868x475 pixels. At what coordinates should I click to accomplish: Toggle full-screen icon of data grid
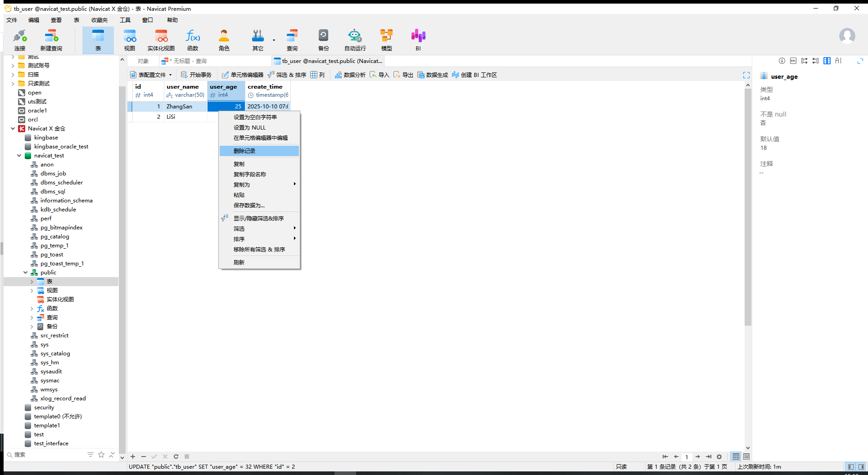point(746,75)
